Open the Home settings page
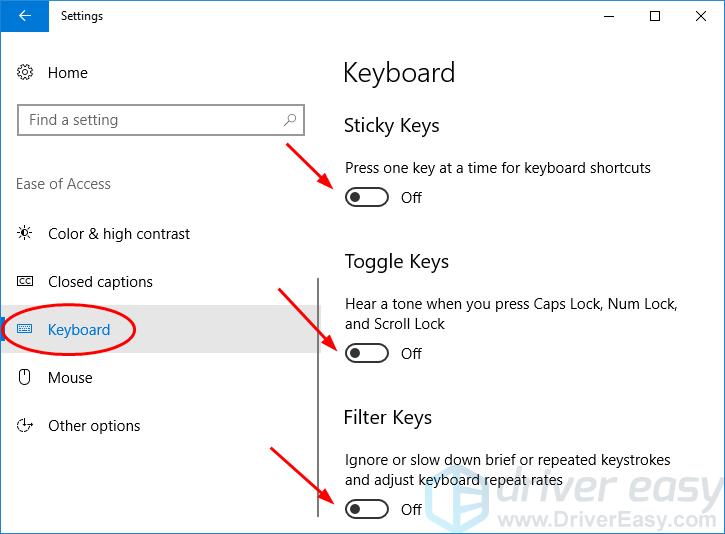725x534 pixels. 68,73
